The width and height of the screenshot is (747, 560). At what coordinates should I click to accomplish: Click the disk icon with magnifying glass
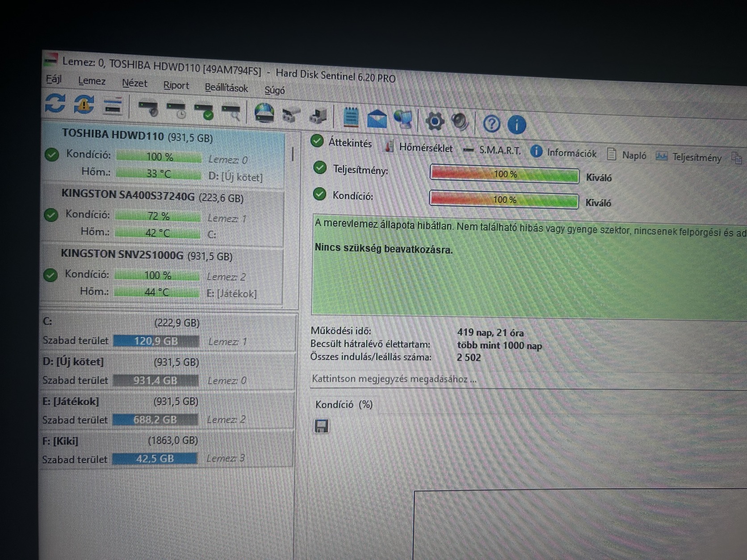point(232,113)
